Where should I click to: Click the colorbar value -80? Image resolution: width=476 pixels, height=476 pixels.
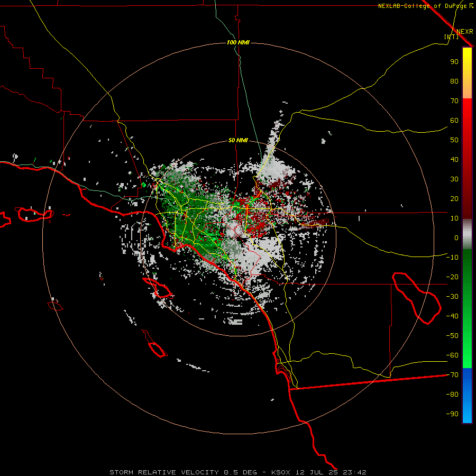[x=452, y=395]
